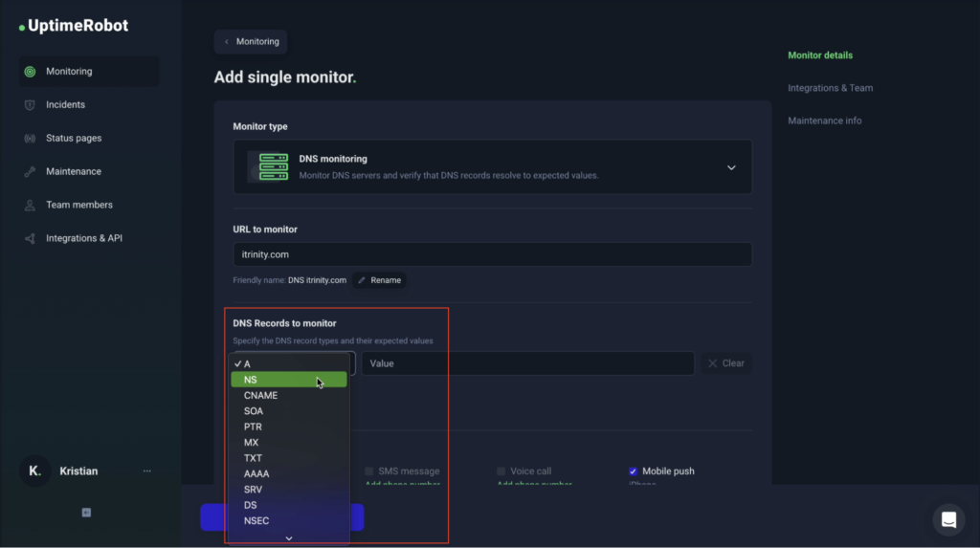The width and height of the screenshot is (980, 548).
Task: Click the X icon on Clear button
Action: [x=712, y=363]
